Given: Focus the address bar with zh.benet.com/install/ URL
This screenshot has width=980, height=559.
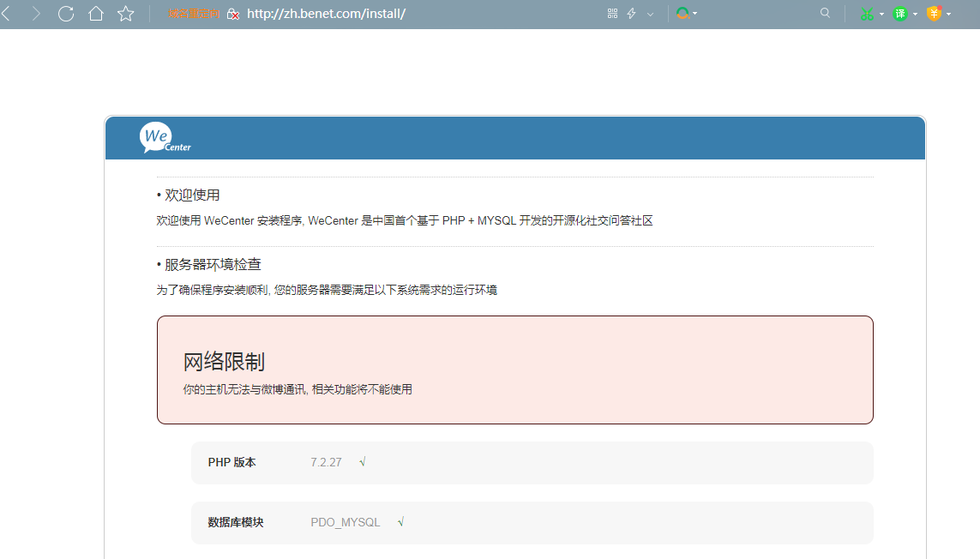Looking at the screenshot, I should click(x=327, y=13).
